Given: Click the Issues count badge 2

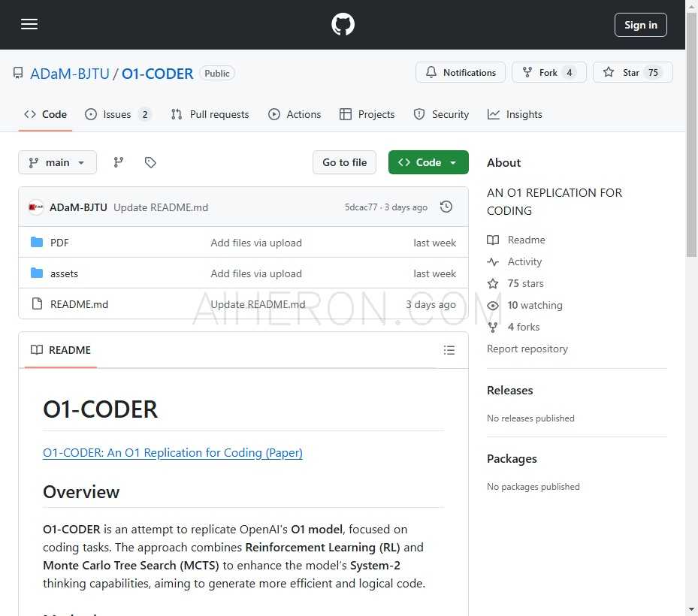Looking at the screenshot, I should coord(145,114).
